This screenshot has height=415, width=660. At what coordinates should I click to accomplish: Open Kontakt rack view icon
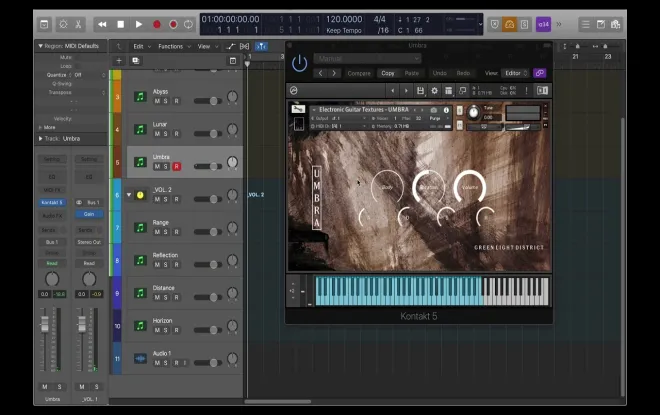click(x=448, y=90)
